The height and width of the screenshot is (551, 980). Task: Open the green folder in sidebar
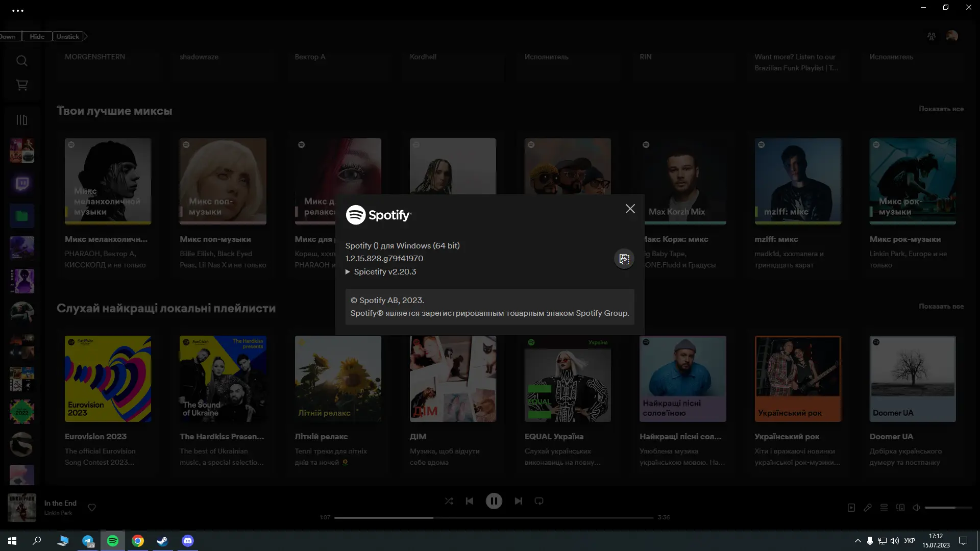click(22, 216)
